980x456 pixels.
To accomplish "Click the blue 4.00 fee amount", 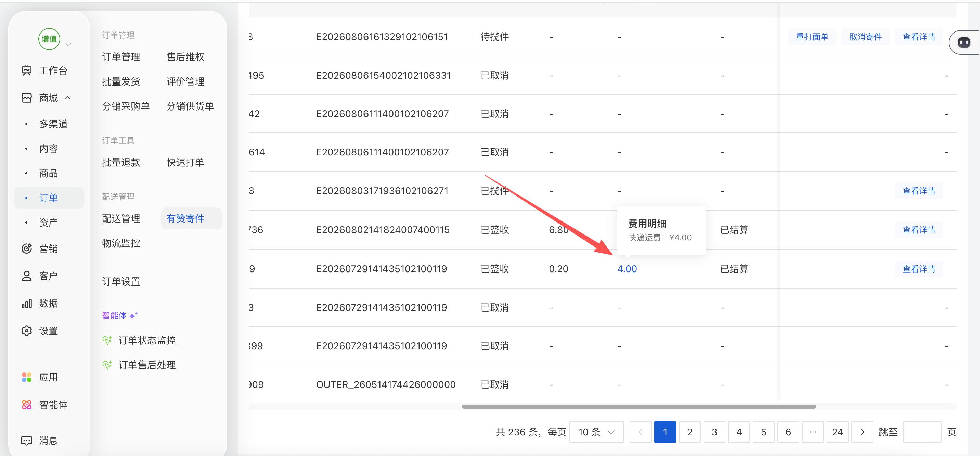I will pos(627,269).
